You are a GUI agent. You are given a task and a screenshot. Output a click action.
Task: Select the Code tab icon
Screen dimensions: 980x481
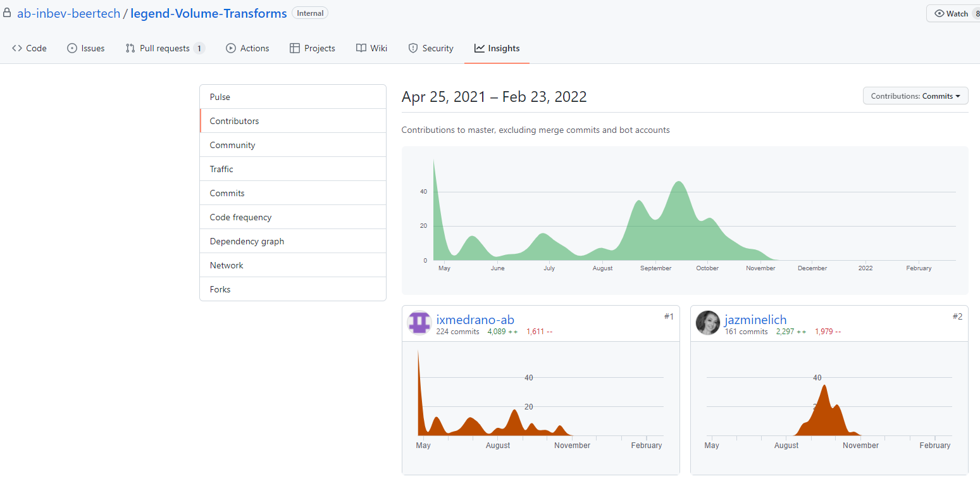coord(16,47)
